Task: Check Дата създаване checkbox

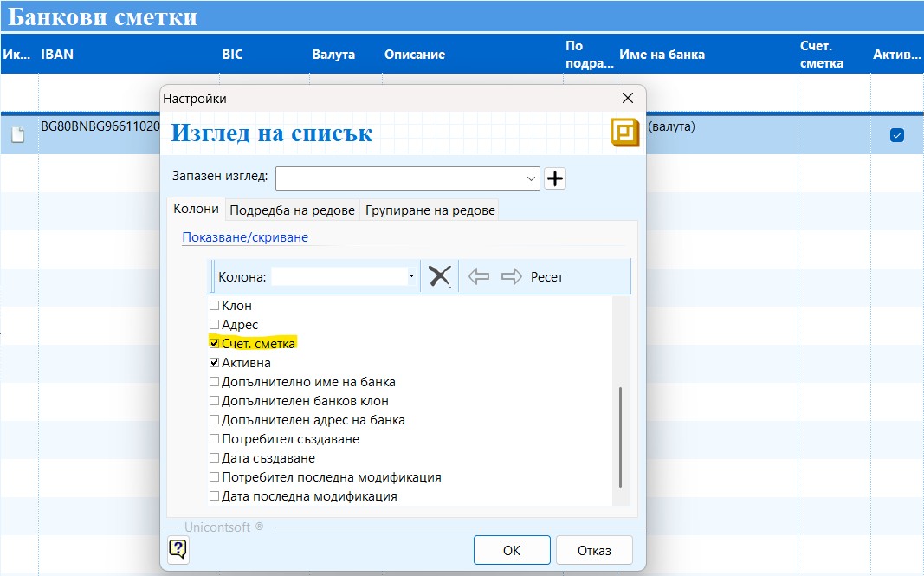Action: [x=215, y=457]
